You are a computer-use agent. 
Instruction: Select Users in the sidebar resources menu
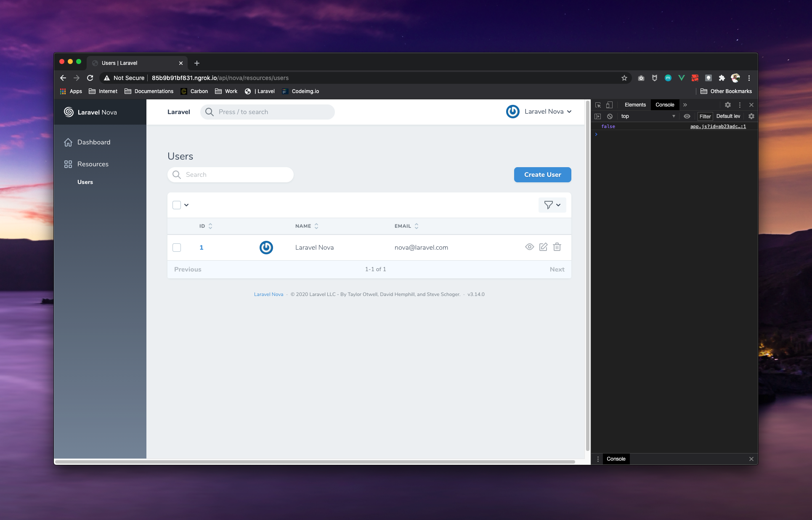tap(85, 182)
